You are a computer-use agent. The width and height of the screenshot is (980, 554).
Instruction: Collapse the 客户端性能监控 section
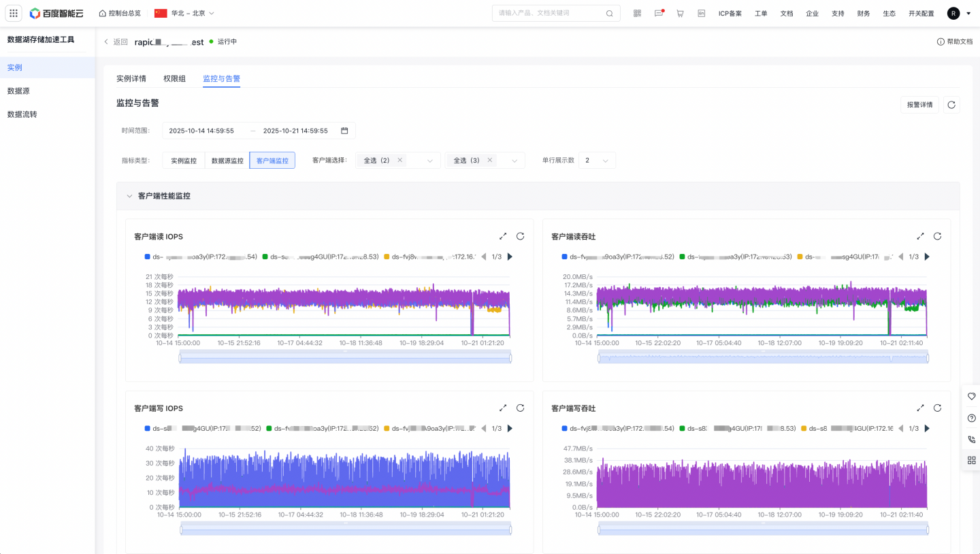click(129, 196)
